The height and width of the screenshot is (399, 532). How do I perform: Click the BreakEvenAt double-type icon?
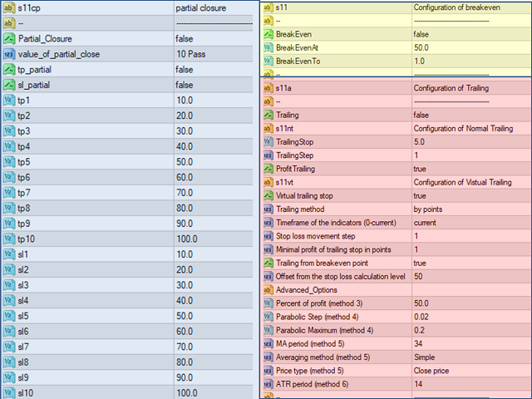click(x=268, y=47)
